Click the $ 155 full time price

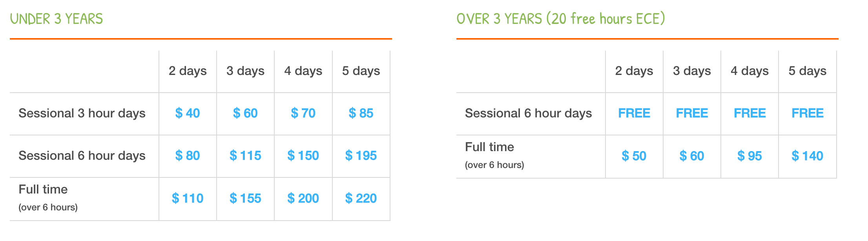coord(245,199)
